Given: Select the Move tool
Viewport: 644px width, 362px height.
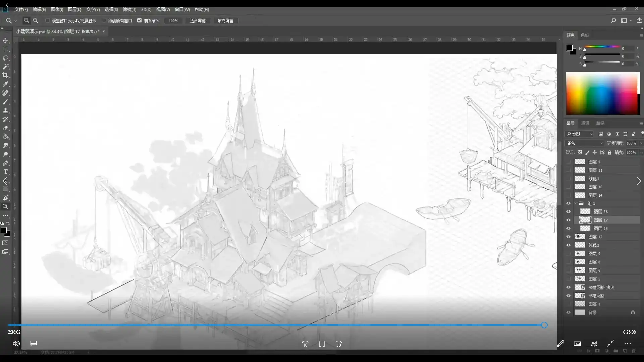Looking at the screenshot, I should click(x=5, y=41).
